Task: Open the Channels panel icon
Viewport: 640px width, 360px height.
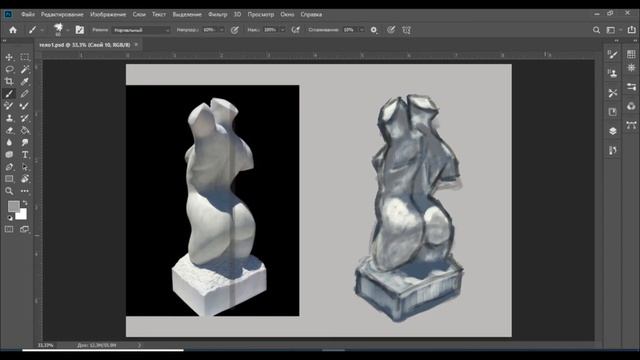Action: (x=631, y=106)
